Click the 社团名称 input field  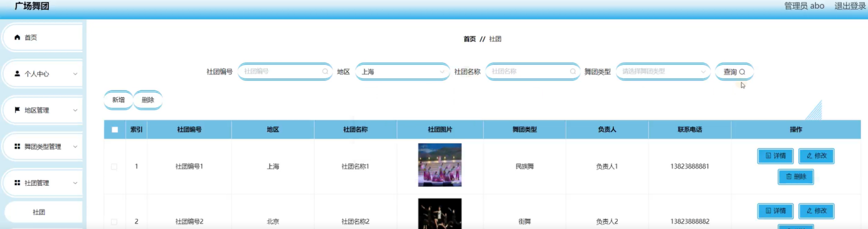[533, 72]
